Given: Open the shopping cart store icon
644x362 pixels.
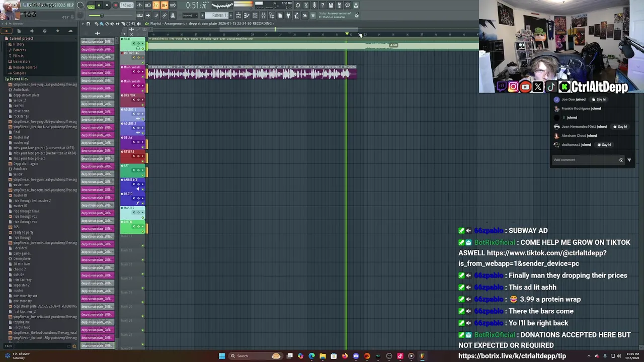Looking at the screenshot, I should click(312, 16).
